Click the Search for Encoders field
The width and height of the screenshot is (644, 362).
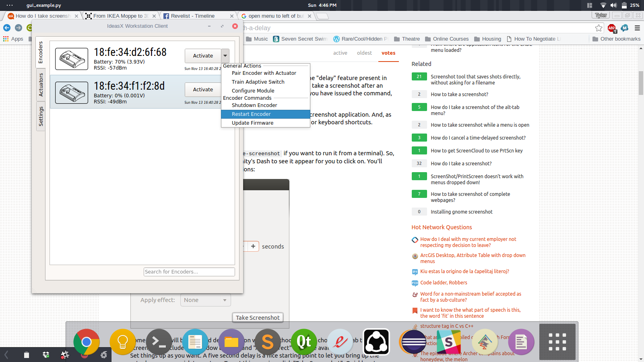point(189,272)
